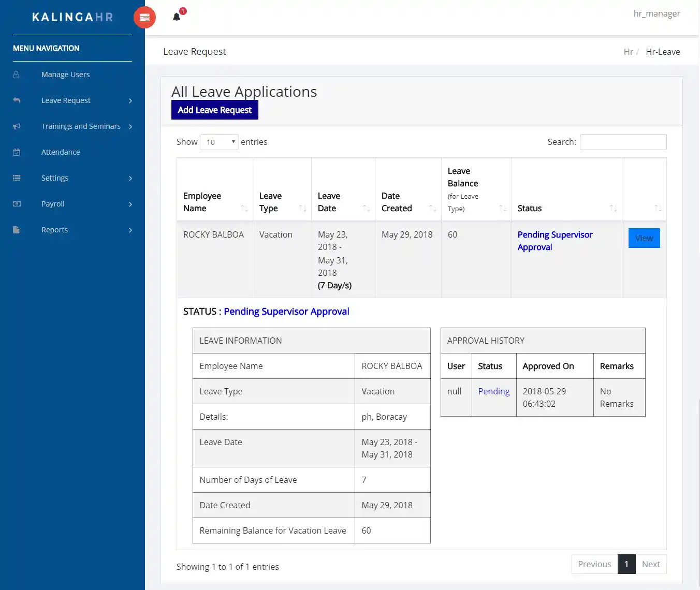Click '2018-05-29 06:43:02' approved on value

(544, 397)
